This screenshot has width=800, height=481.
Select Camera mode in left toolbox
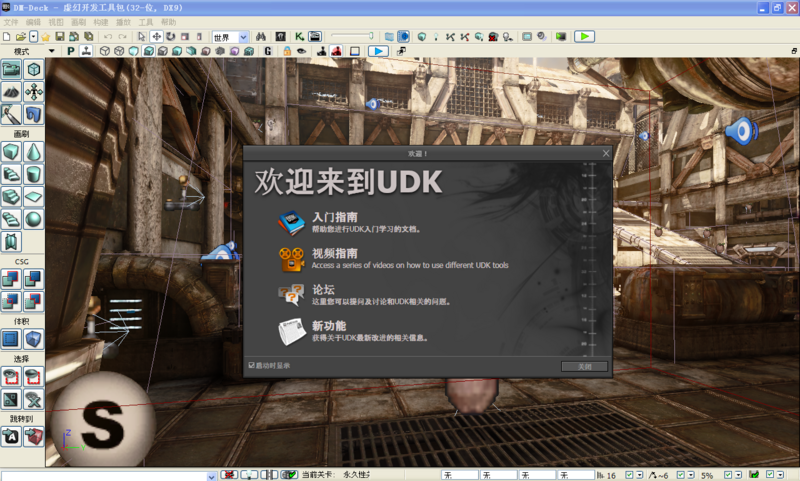click(11, 69)
